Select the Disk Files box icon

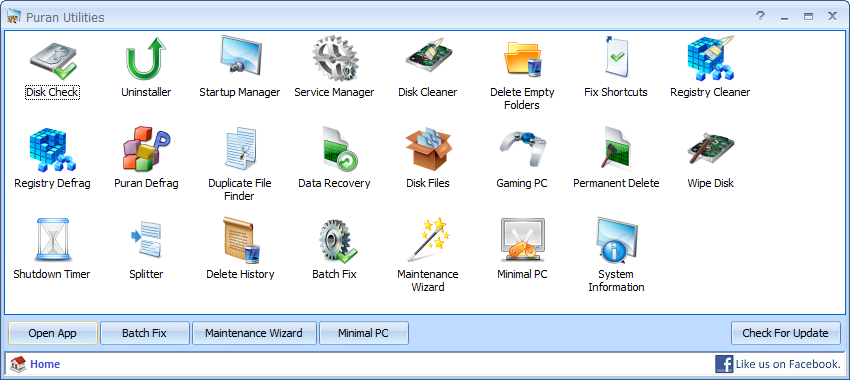(428, 149)
